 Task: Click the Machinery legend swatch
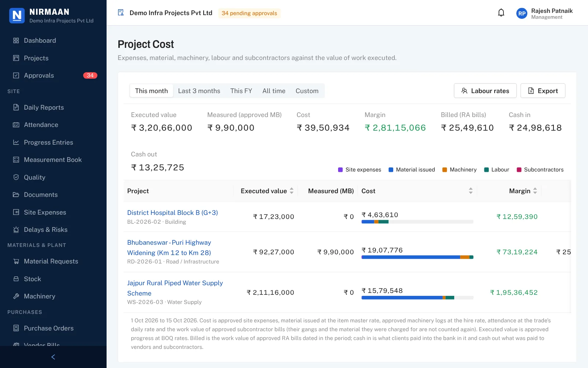(445, 170)
